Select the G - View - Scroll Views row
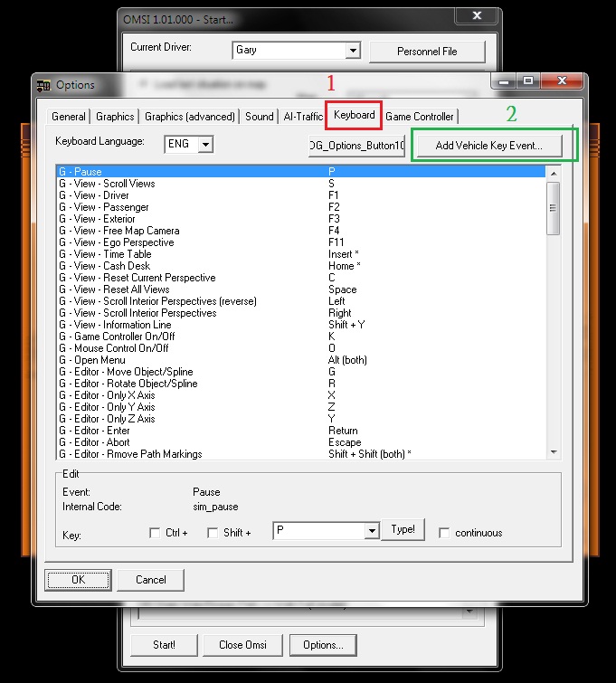The width and height of the screenshot is (616, 683). point(301,184)
